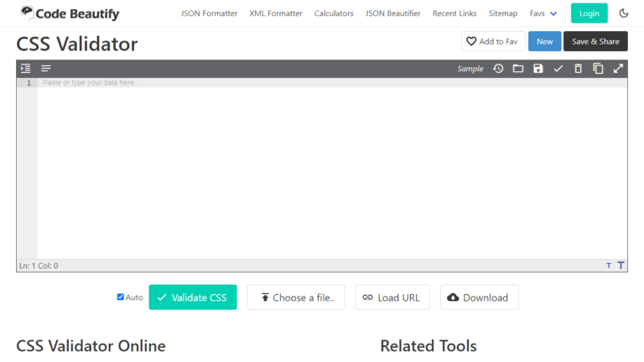Click inside the CSS code editor area
Screen dimensions: 644x362
[331, 168]
